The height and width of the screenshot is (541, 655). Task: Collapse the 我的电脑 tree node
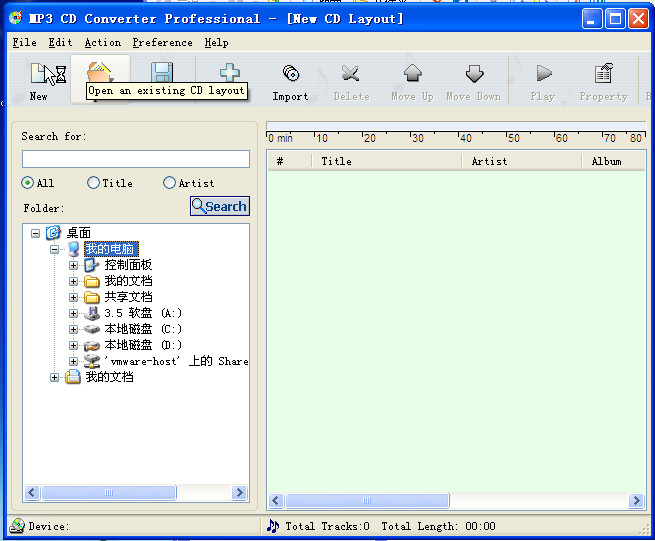click(x=54, y=249)
